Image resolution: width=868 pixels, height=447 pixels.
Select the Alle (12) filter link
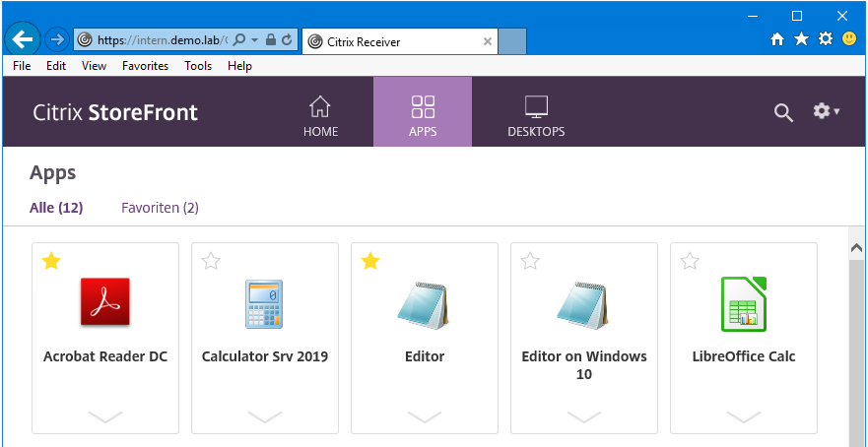[x=56, y=208]
